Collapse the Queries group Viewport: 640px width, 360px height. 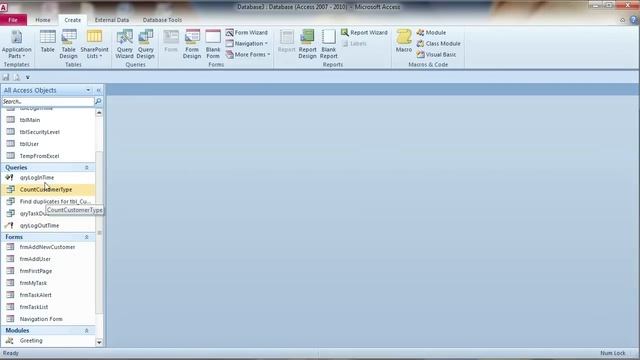[x=87, y=168]
